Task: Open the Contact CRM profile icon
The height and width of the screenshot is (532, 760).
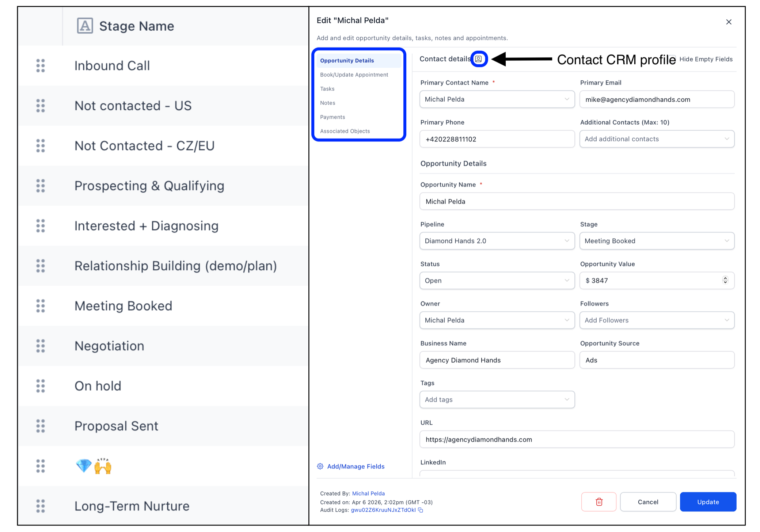Action: pos(479,59)
